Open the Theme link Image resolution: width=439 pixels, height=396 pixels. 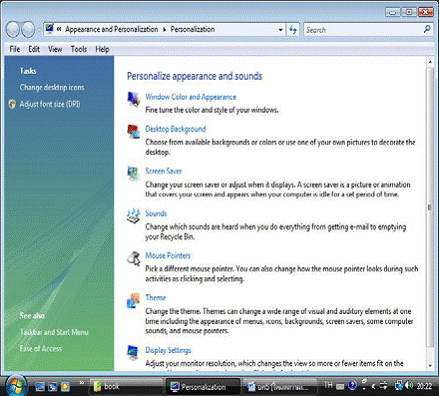click(156, 298)
